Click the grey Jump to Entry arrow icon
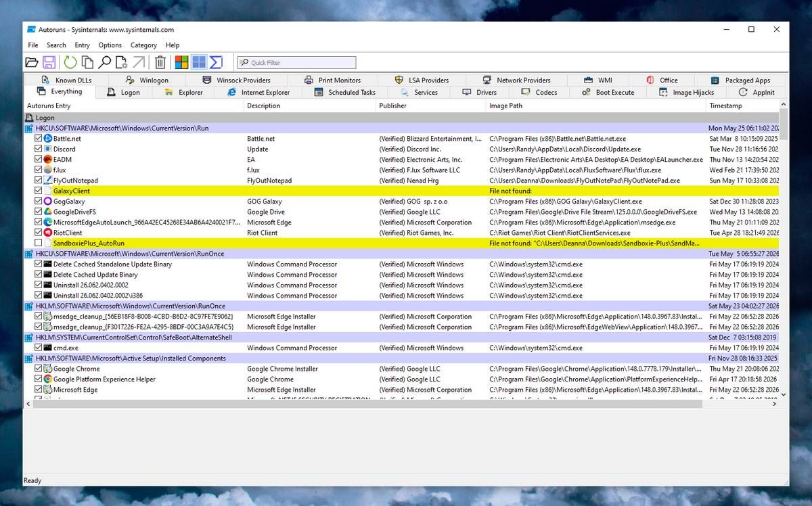The width and height of the screenshot is (812, 506). pos(139,62)
